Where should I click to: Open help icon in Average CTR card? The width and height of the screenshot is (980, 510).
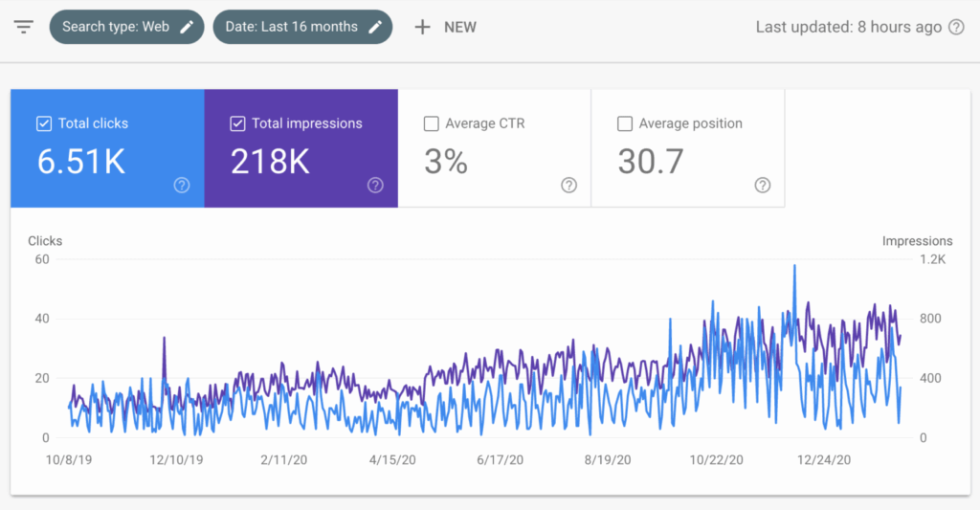568,185
